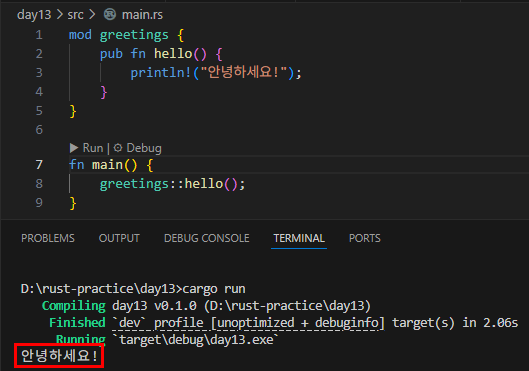Select day13 breadcrumb folder

tap(34, 15)
